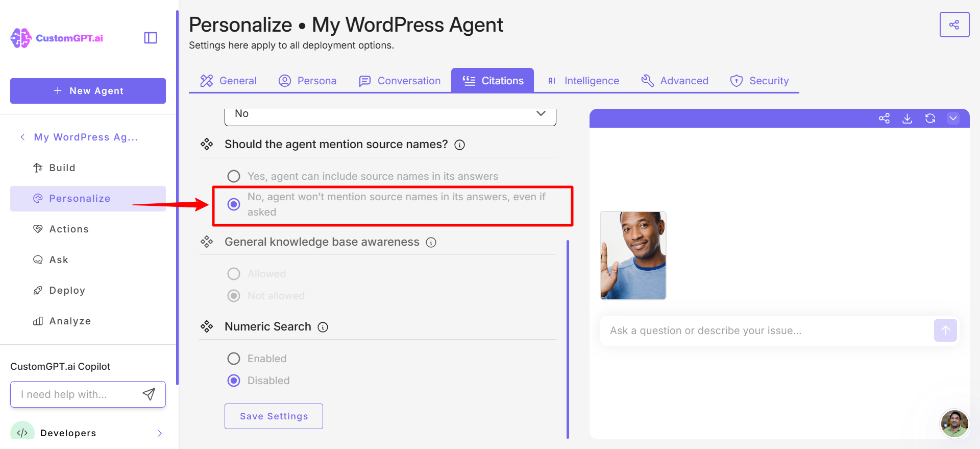This screenshot has width=980, height=449.
Task: Open the Actions section
Action: coord(88,229)
